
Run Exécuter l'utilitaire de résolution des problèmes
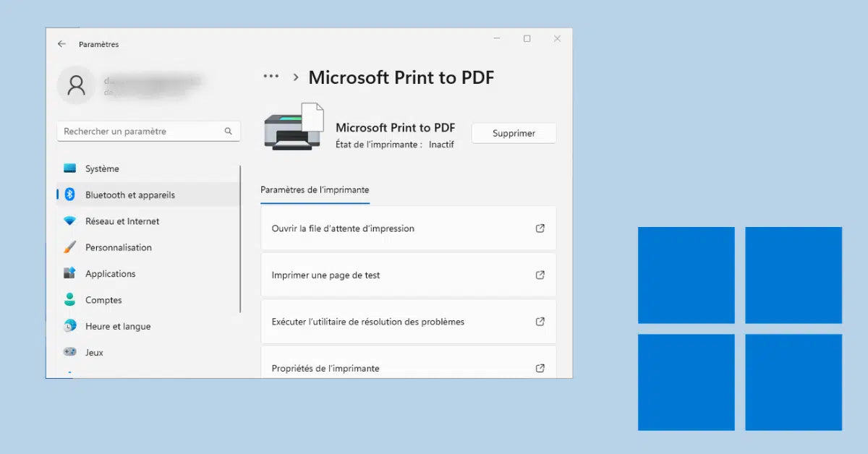point(367,322)
